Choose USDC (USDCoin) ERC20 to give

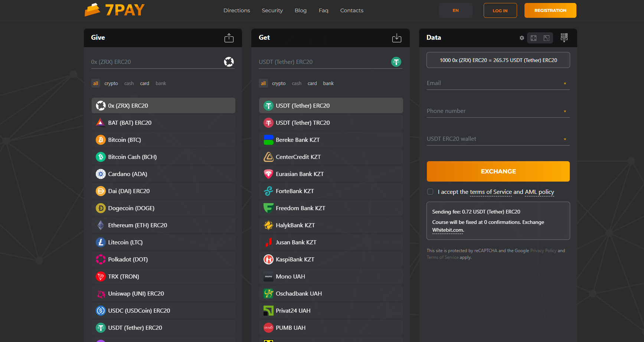(x=163, y=310)
